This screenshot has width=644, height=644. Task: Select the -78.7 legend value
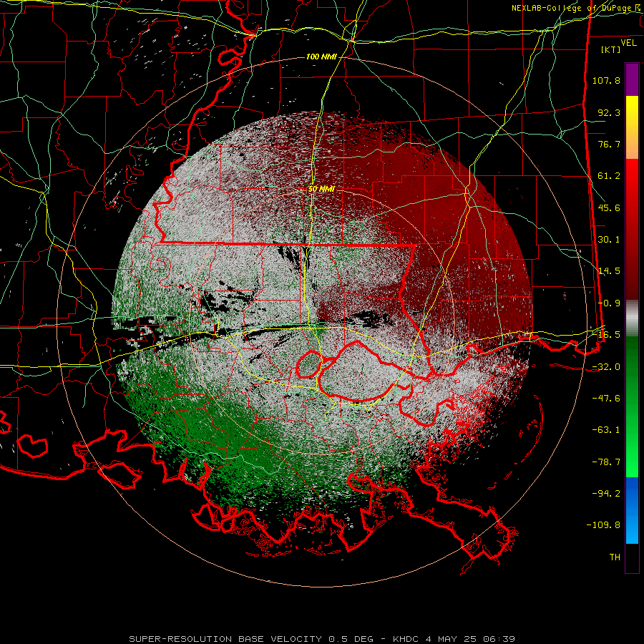point(606,462)
